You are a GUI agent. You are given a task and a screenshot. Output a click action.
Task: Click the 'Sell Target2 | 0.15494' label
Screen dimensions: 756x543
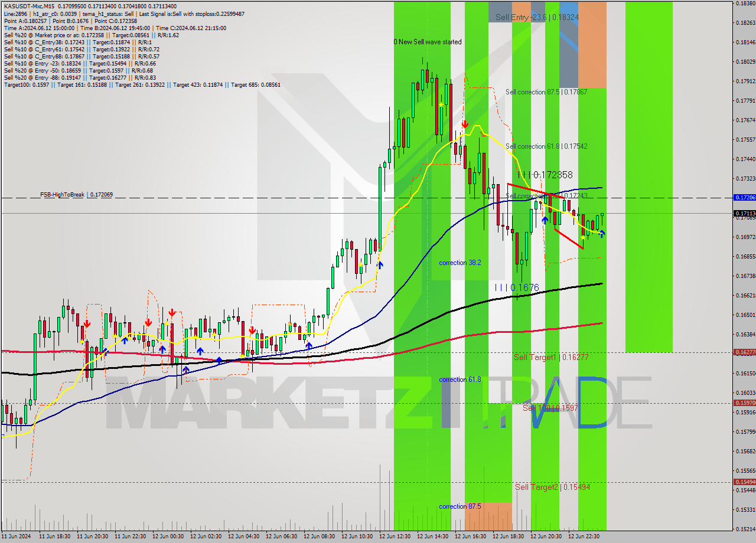click(552, 487)
